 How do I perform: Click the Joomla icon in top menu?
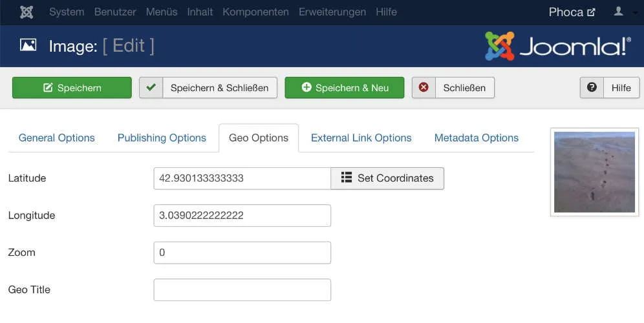point(27,12)
